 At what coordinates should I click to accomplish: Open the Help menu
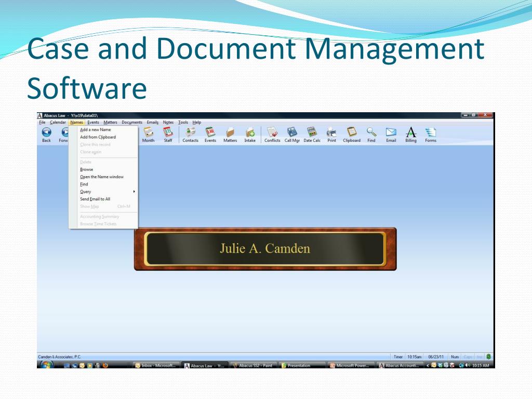[x=197, y=122]
